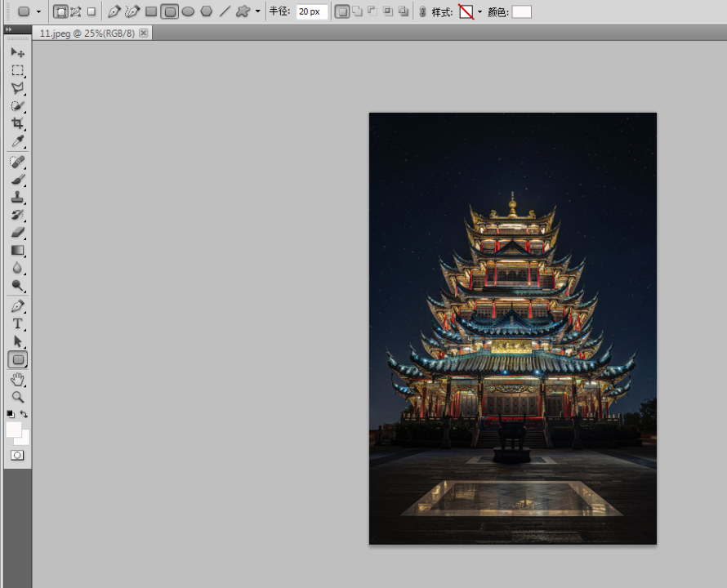
Task: Select the Path Selection tool
Action: (x=18, y=341)
